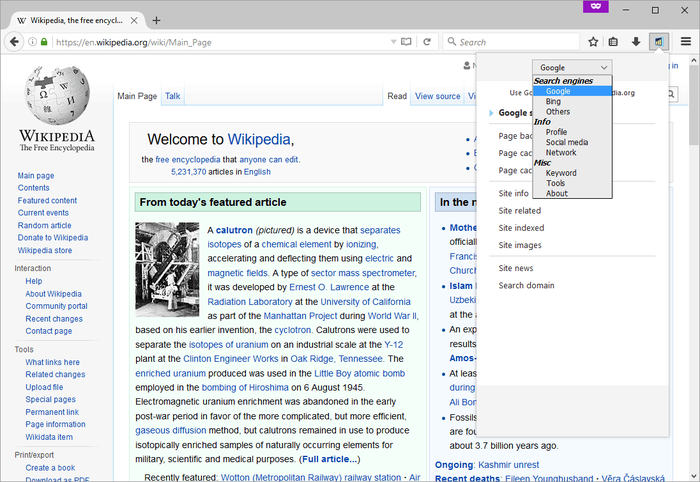Switch to the Main Page tab
The width and height of the screenshot is (700, 482).
point(137,96)
